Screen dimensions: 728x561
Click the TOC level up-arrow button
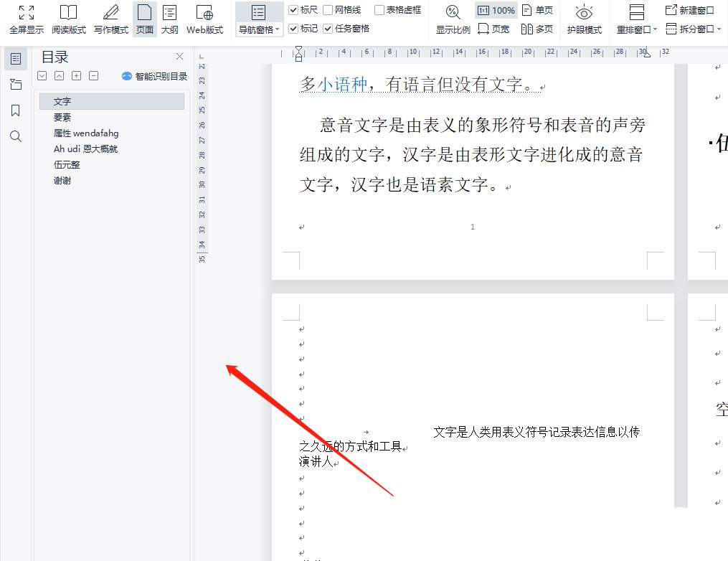click(59, 76)
